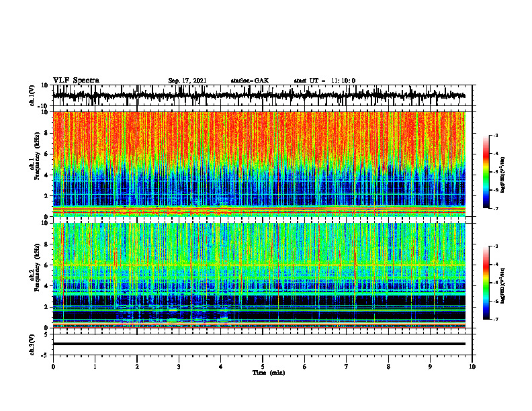Click the ch.2 spectrogram plot area
Screen dimensions: 532x411
click(x=259, y=275)
